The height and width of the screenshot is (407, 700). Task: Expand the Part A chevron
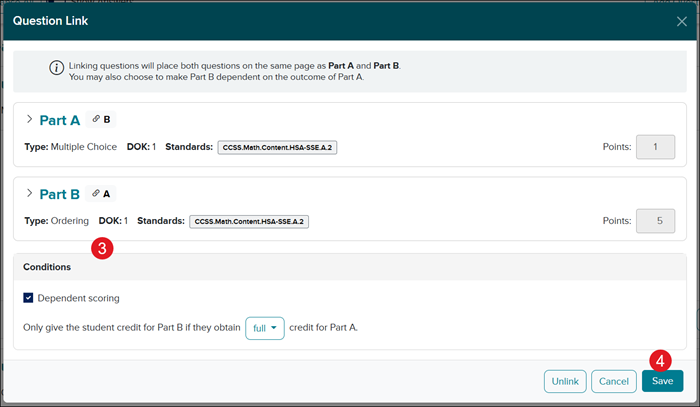[x=29, y=120]
